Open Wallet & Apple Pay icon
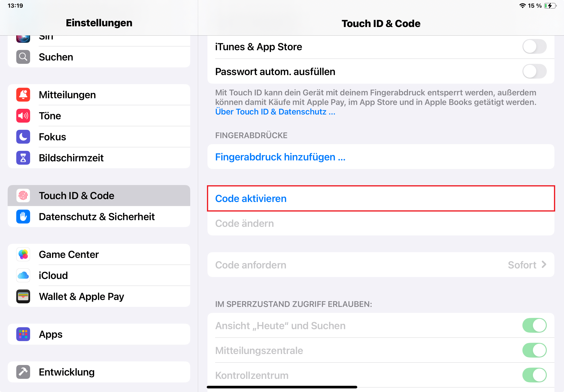The width and height of the screenshot is (564, 392). [23, 296]
